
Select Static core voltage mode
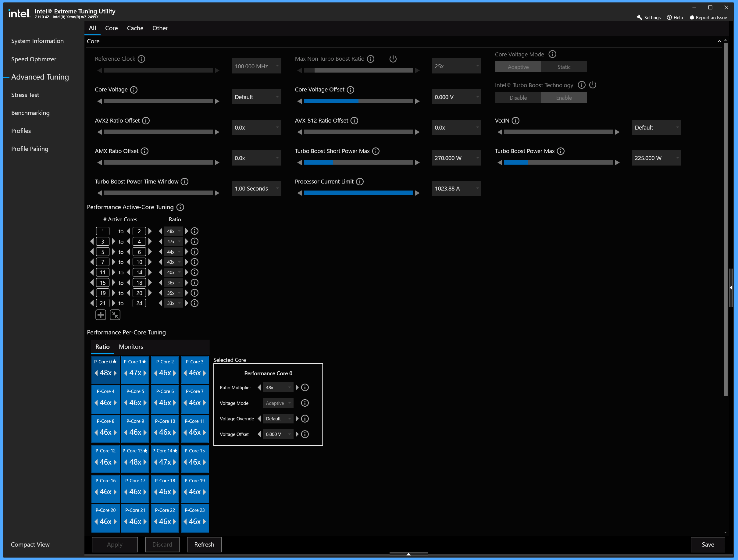pos(564,67)
